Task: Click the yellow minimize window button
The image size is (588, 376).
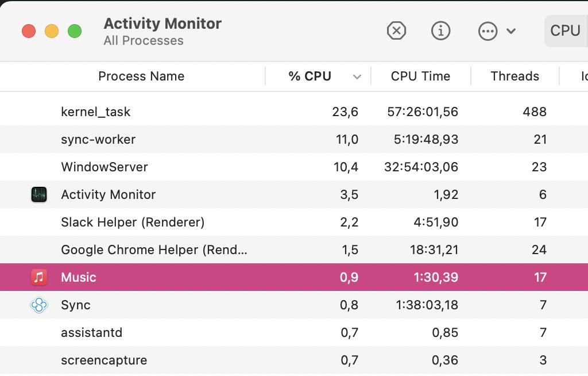Action: coord(52,31)
